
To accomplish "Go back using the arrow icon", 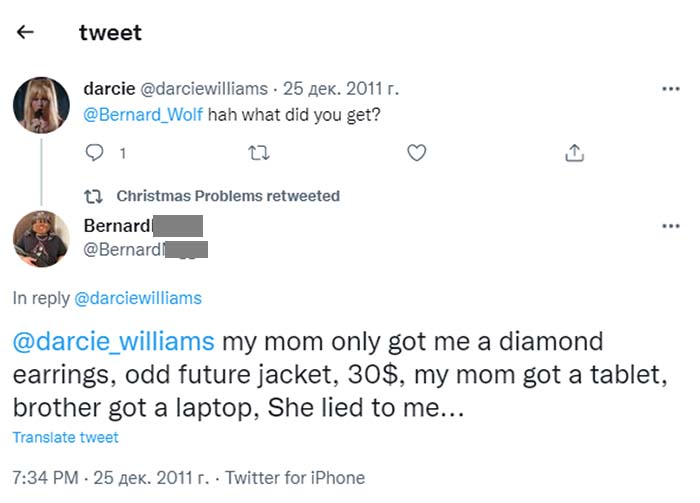I will point(25,33).
